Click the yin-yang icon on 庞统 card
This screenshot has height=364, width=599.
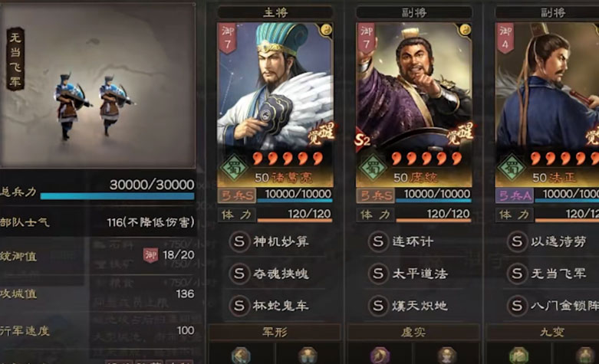coord(465,30)
